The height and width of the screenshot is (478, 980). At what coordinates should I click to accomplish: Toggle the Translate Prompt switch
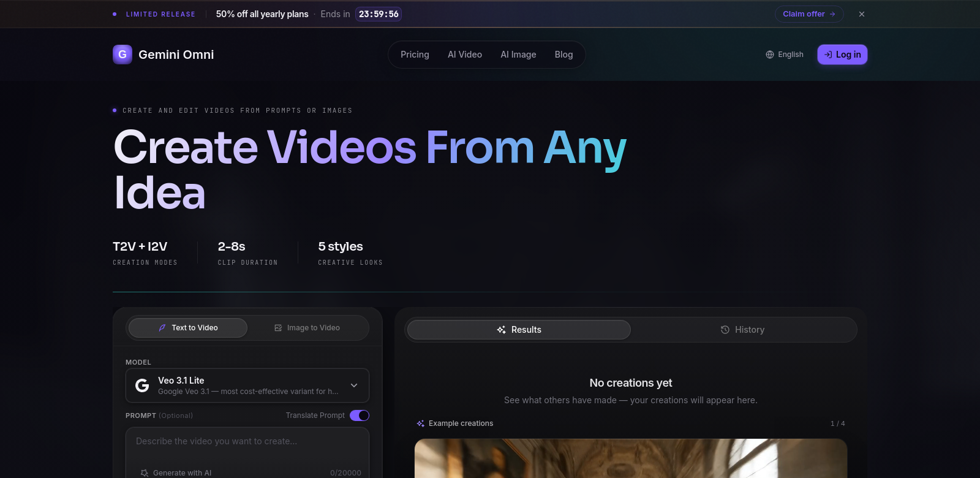pyautogui.click(x=360, y=415)
